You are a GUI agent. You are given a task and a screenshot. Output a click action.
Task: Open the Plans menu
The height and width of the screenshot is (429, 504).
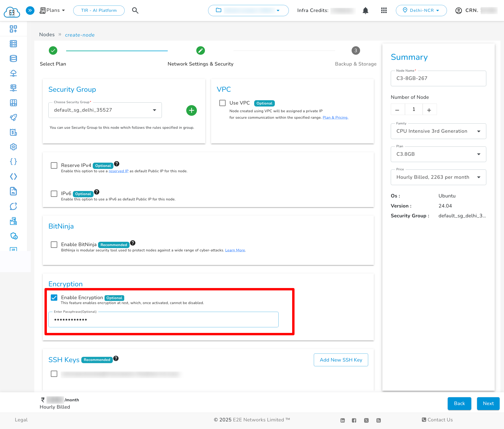(52, 10)
